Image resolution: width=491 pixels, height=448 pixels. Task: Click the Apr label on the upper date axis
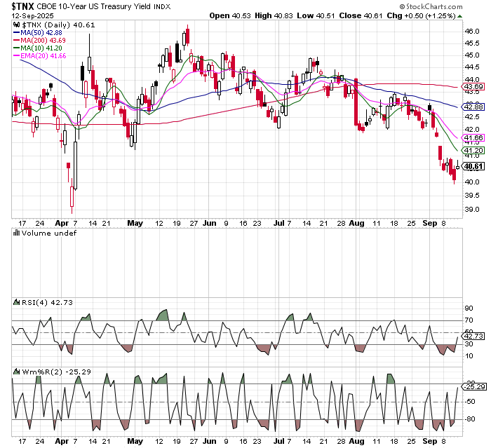(x=62, y=223)
